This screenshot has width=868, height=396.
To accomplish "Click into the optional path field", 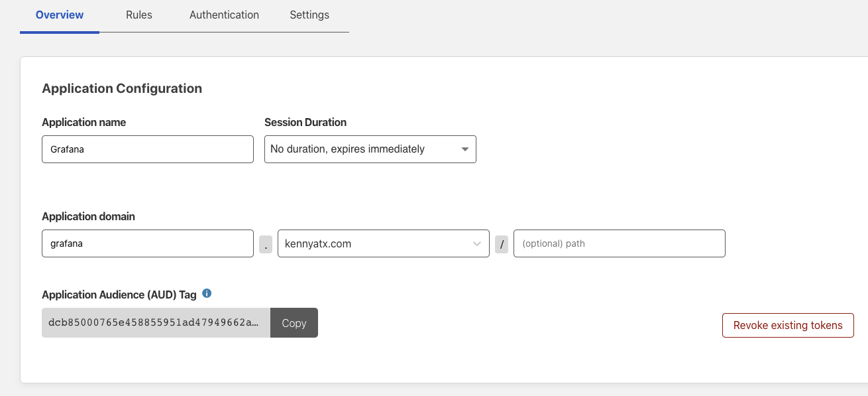I will (x=619, y=243).
